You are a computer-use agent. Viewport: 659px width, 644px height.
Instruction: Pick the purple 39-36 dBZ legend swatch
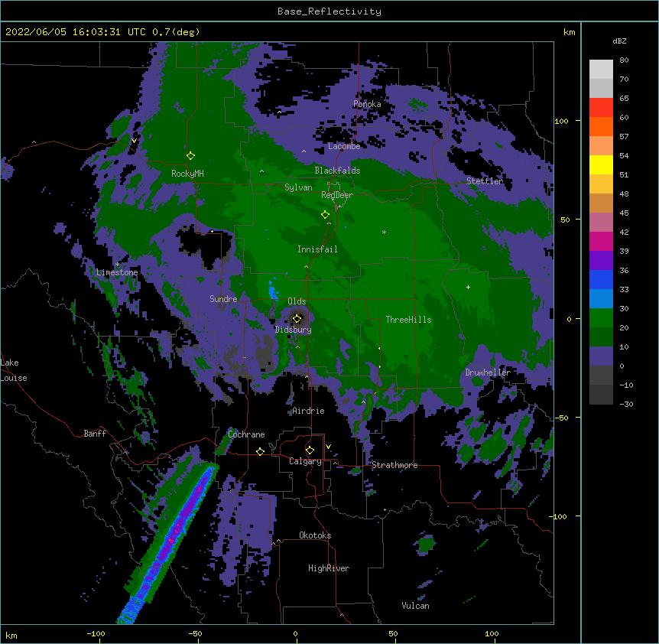click(601, 261)
